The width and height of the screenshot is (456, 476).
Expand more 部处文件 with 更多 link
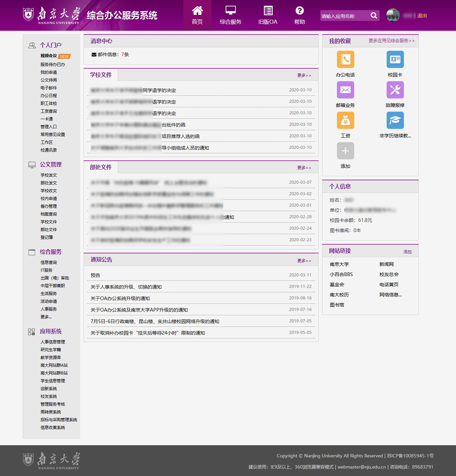click(x=304, y=168)
